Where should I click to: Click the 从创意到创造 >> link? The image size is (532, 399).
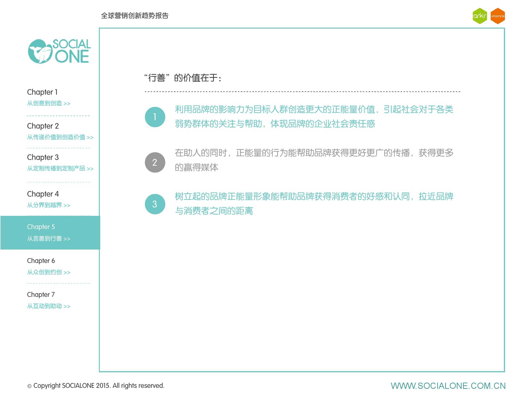[49, 104]
